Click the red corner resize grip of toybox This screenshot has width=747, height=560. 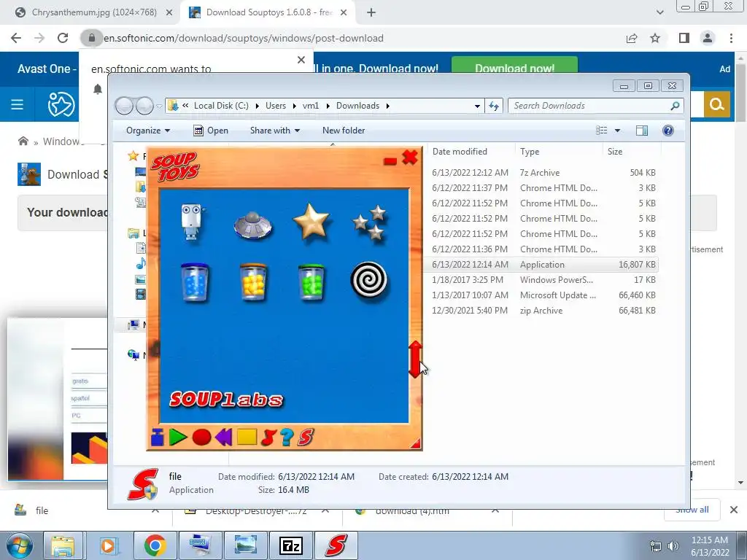pos(416,443)
